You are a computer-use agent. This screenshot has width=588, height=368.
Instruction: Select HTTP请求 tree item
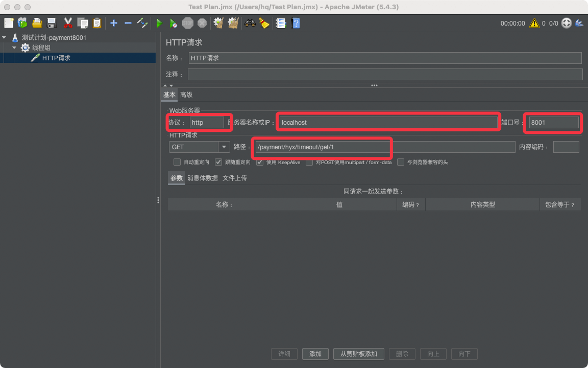[x=56, y=58]
